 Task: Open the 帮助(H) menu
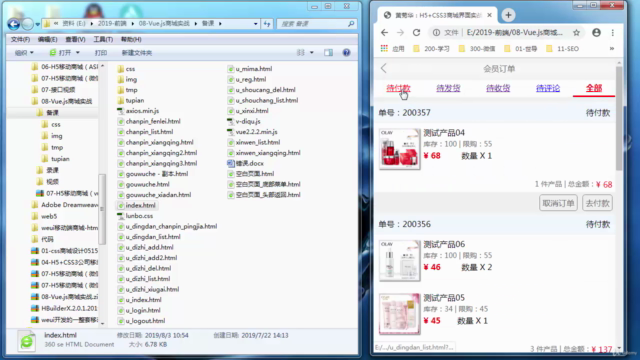click(x=131, y=39)
